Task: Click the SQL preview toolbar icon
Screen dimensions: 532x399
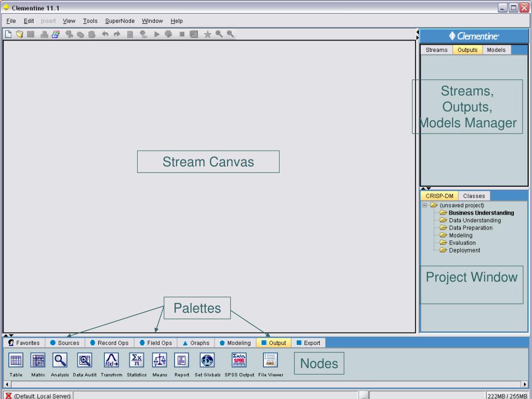Action: [144, 34]
